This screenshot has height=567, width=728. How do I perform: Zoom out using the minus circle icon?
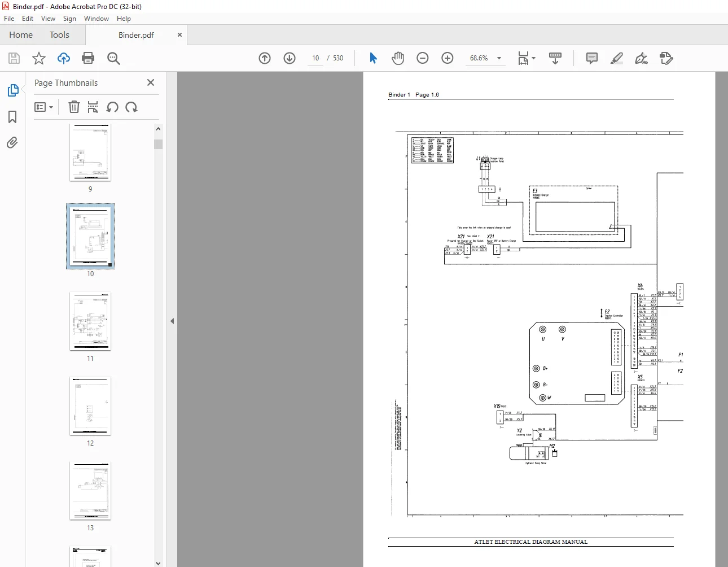pyautogui.click(x=423, y=58)
